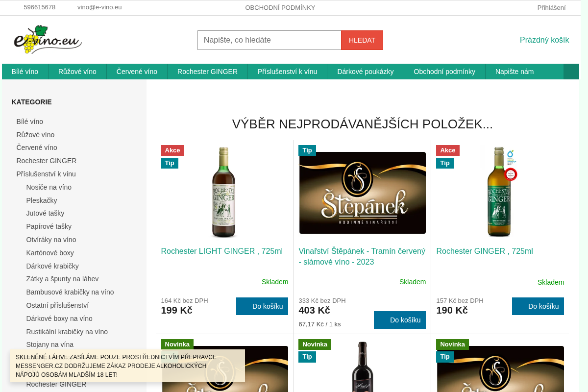Select Bílé víno in the sidebar categories
This screenshot has height=392, width=588.
pyautogui.click(x=30, y=122)
